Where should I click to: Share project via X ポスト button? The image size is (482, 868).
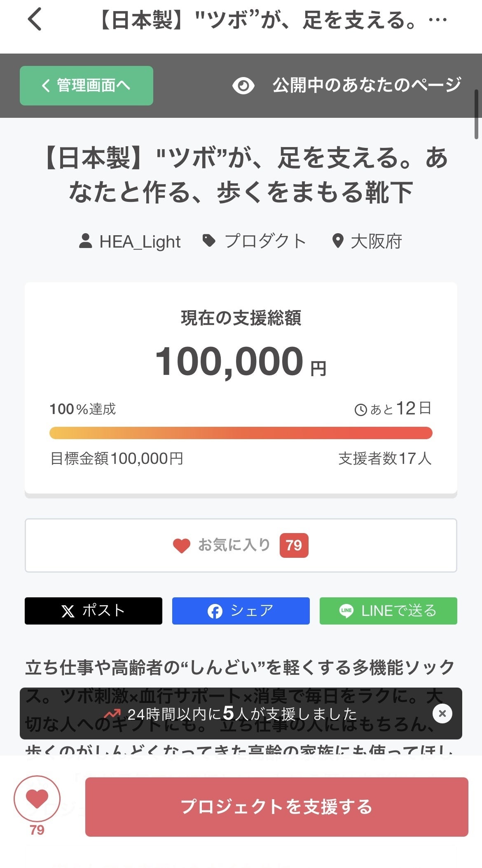94,611
